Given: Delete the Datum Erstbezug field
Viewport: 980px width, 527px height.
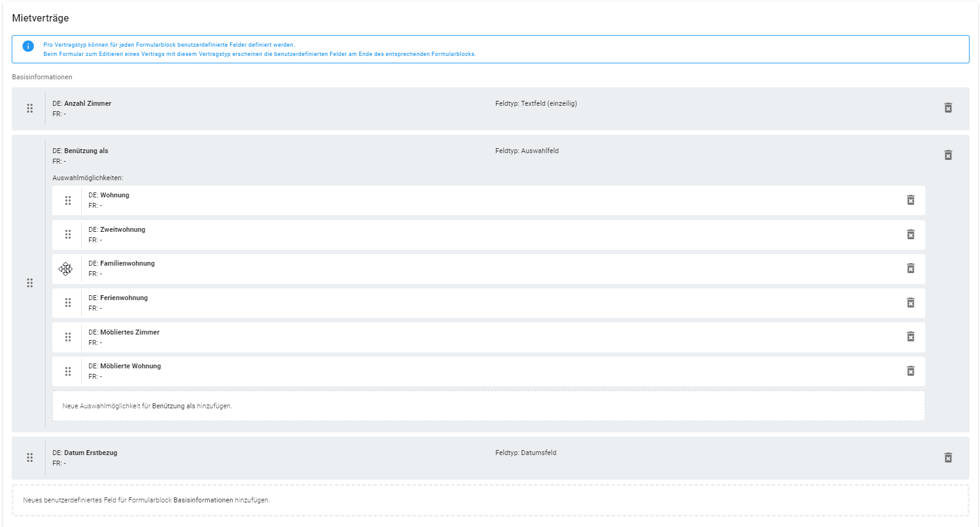Looking at the screenshot, I should [x=948, y=458].
